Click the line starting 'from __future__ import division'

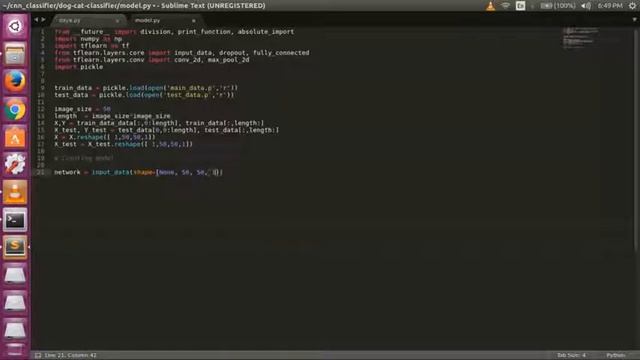click(x=174, y=31)
